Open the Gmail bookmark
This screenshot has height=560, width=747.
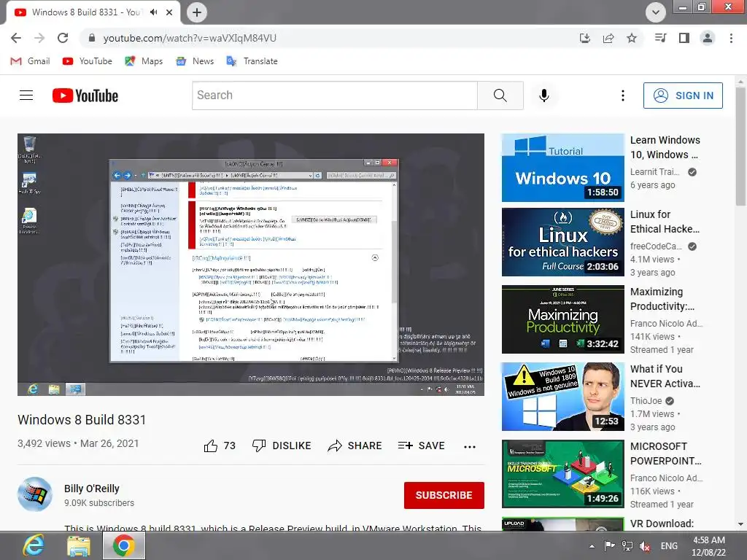[x=30, y=61]
